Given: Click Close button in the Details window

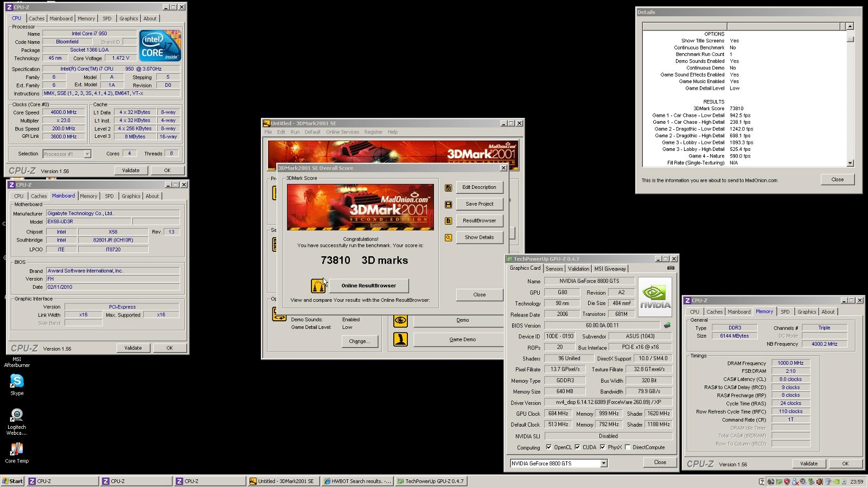Looking at the screenshot, I should [x=837, y=179].
